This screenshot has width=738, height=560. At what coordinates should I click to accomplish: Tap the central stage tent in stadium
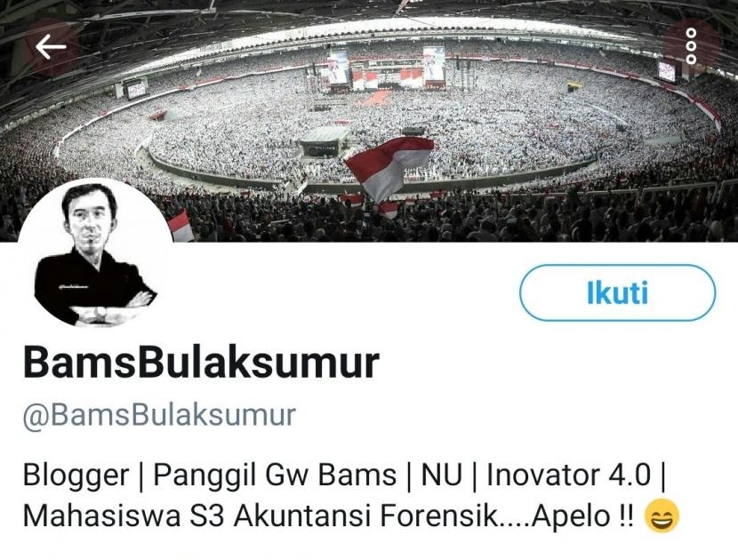tap(325, 140)
